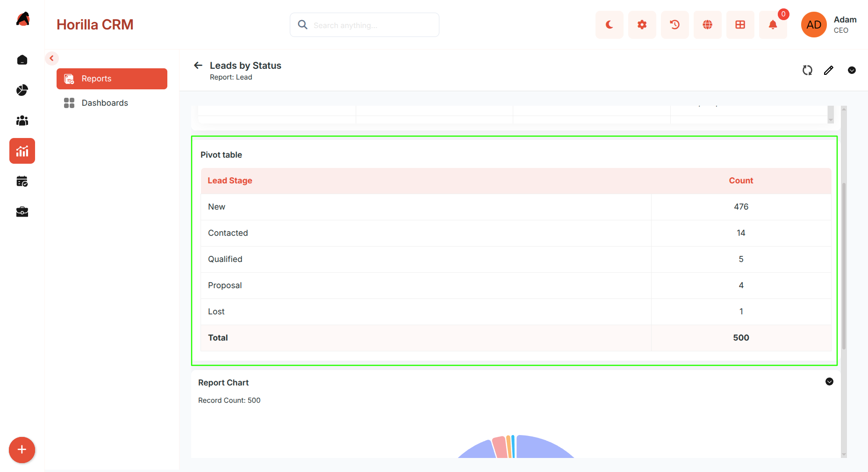Screen dimensions: 868x472
Task: Toggle dark mode moon icon
Action: point(609,25)
